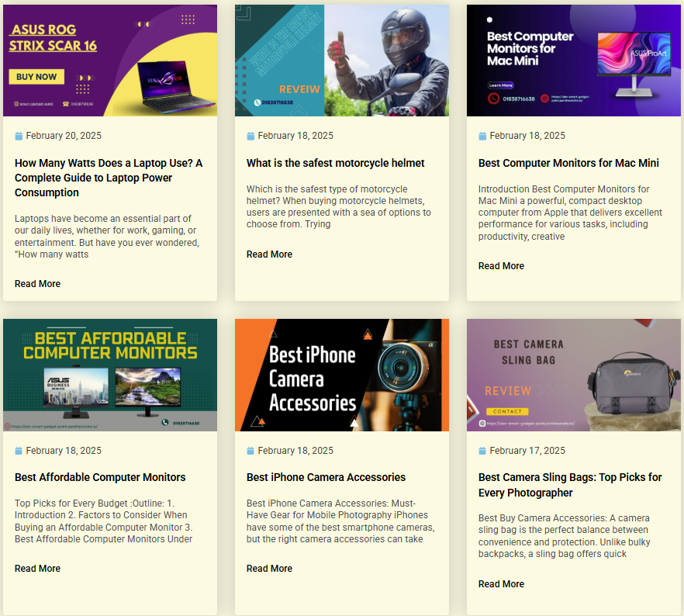Open the Best Computer Monitors for Mac Mini banner image
684x616 pixels.
coord(574,61)
